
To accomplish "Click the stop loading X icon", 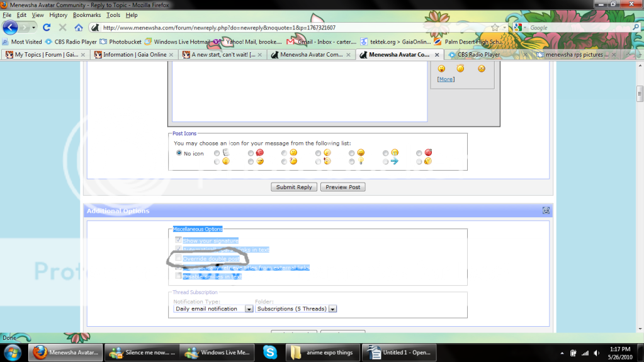I will [x=62, y=28].
